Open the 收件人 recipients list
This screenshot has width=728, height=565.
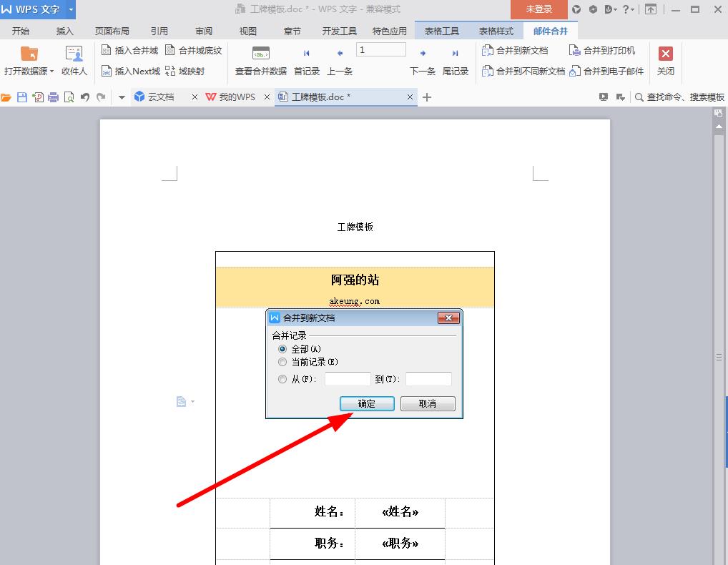pos(74,54)
